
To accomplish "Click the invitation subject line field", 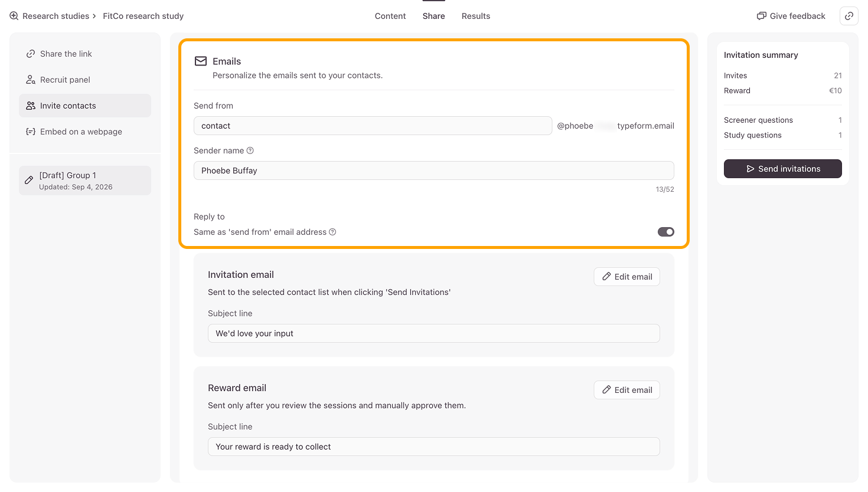I will [434, 333].
